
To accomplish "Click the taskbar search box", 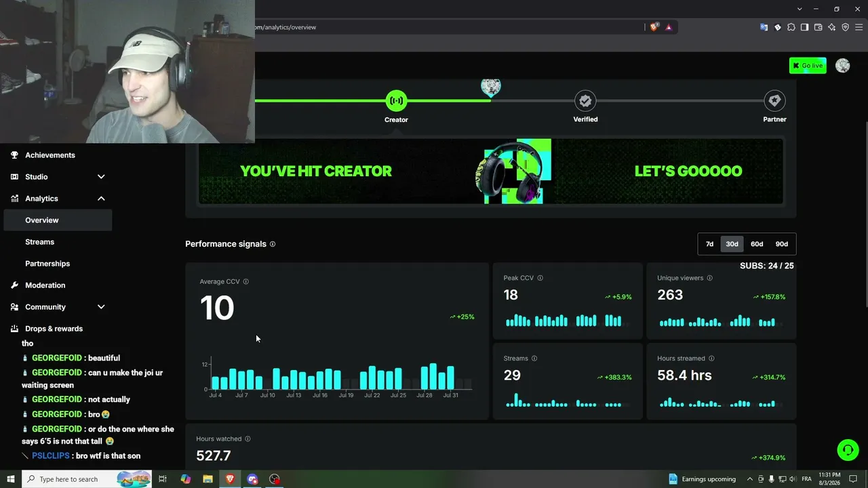I will [87, 479].
